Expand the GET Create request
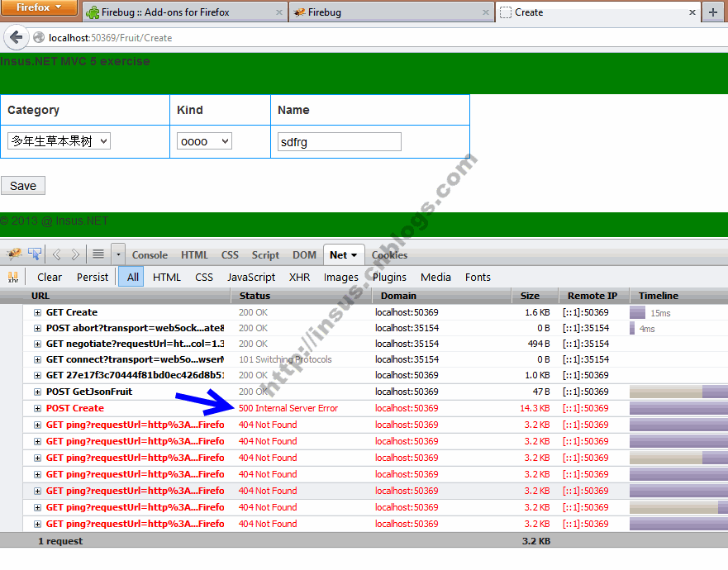 tap(38, 313)
